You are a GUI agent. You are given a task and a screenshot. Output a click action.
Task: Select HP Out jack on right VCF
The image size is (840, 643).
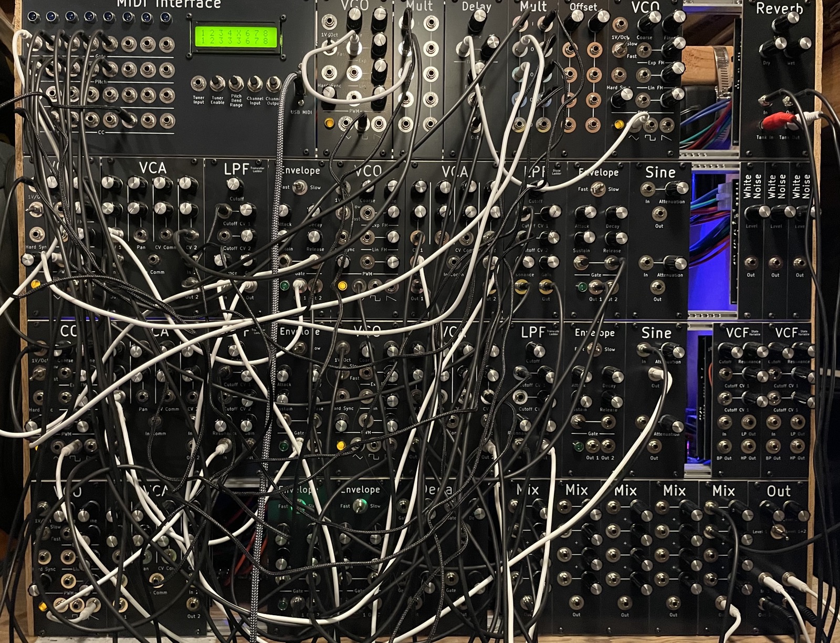797,447
